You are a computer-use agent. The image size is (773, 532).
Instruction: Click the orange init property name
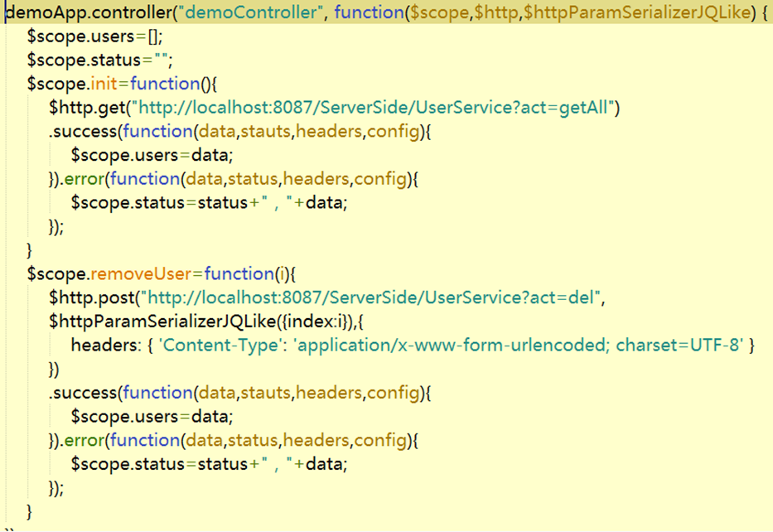(x=104, y=84)
